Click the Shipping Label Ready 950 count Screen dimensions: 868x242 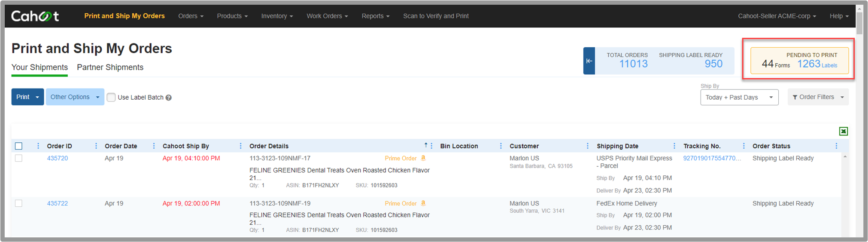pyautogui.click(x=713, y=64)
